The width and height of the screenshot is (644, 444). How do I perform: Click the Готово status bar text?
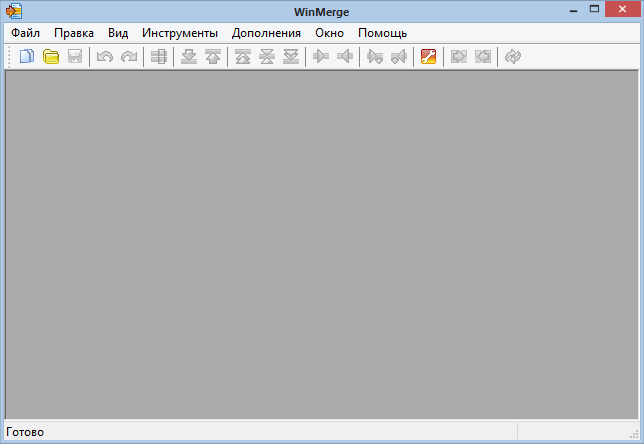click(25, 432)
